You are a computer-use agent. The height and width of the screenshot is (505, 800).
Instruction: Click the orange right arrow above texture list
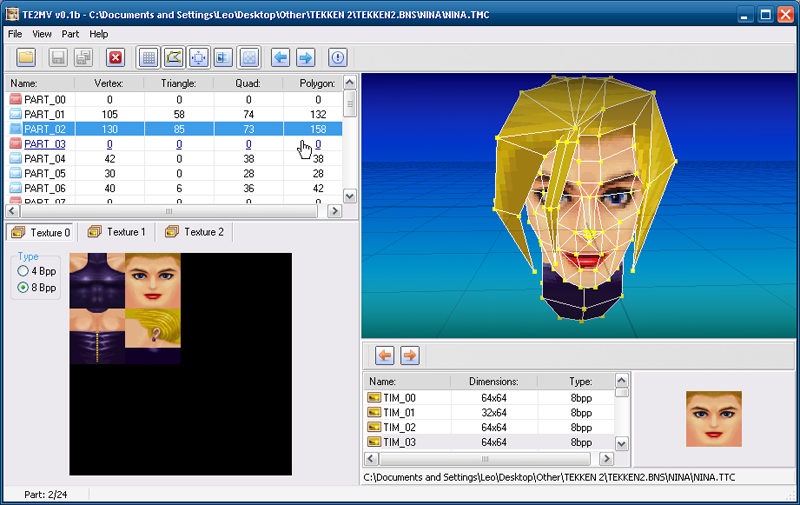click(x=409, y=355)
